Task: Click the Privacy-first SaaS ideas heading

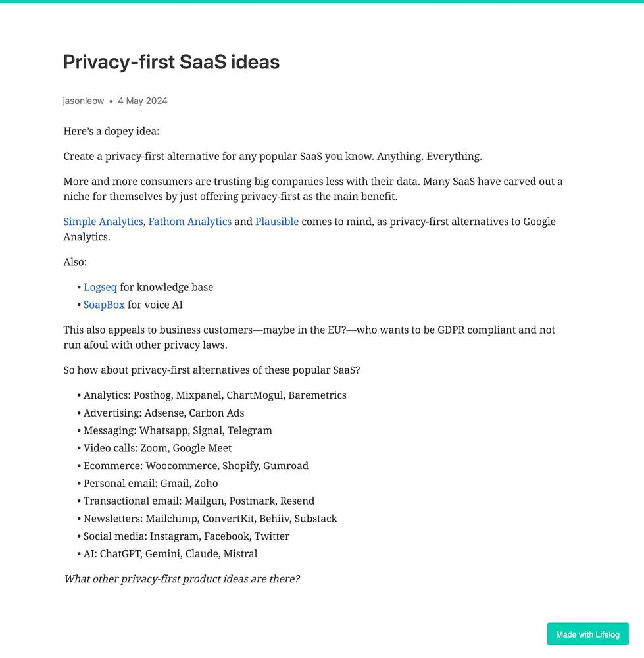Action: 171,63
